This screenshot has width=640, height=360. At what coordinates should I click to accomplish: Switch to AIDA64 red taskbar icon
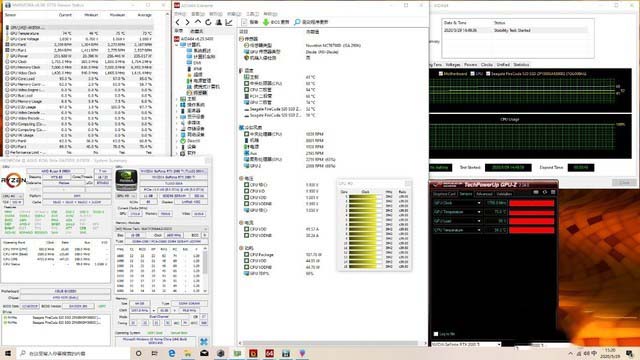click(269, 353)
